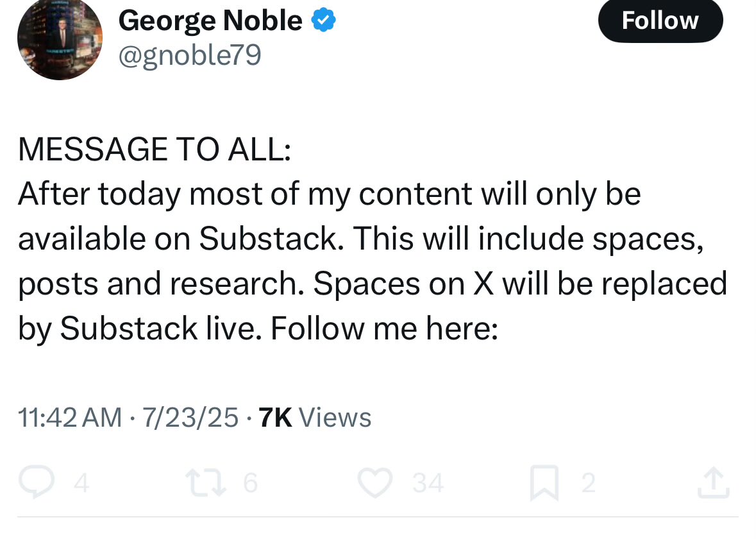Click the blue verified badge
This screenshot has height=539, width=756.
(x=323, y=20)
